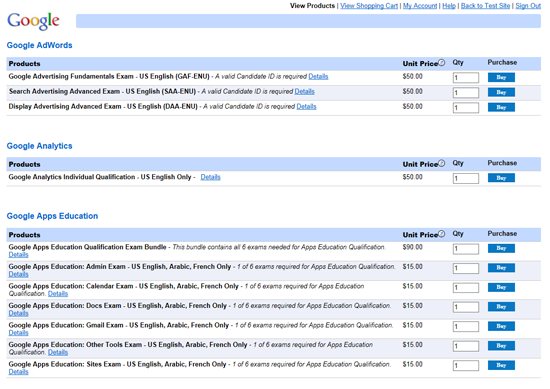Click the $50.00 price for Search Advertising Exam
550x389 pixels.
coord(412,92)
